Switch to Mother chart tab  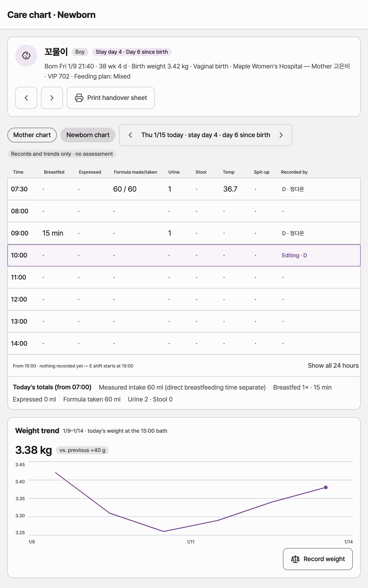coord(32,135)
